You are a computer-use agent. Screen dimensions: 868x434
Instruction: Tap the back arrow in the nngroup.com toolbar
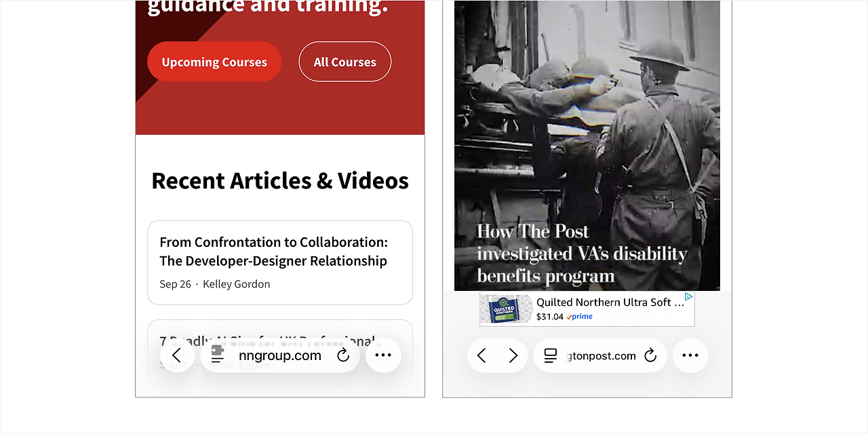[x=176, y=355]
